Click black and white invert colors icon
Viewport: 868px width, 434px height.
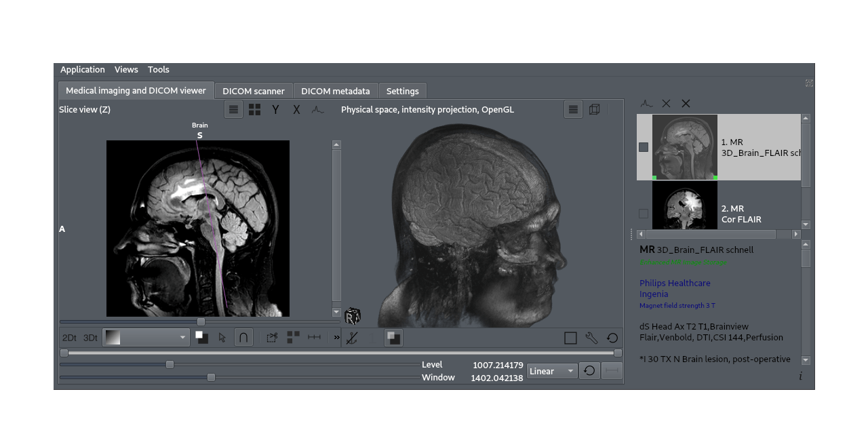tap(202, 337)
